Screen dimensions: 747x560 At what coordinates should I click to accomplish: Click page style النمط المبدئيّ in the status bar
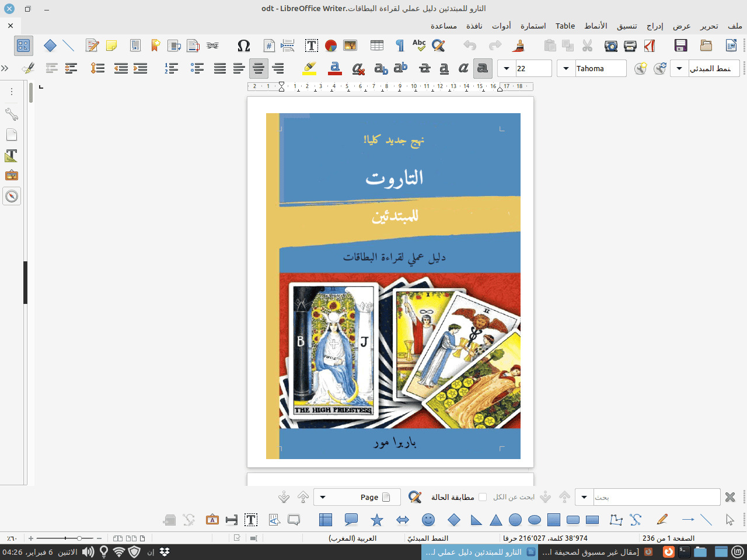pos(428,538)
